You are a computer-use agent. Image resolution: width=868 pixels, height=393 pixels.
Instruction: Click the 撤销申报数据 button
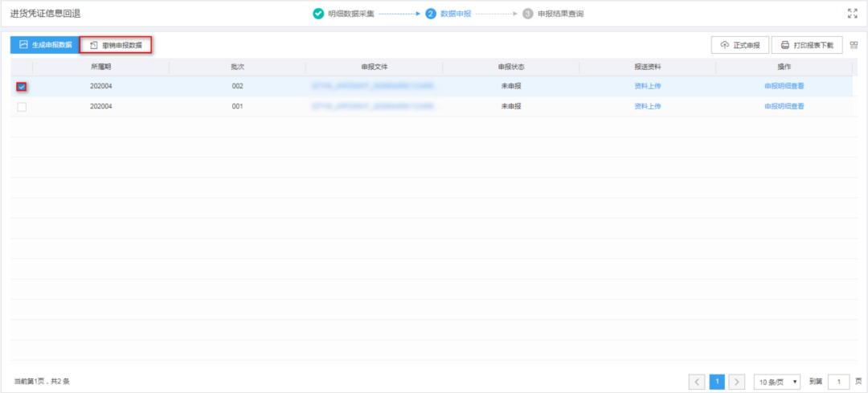click(x=116, y=45)
